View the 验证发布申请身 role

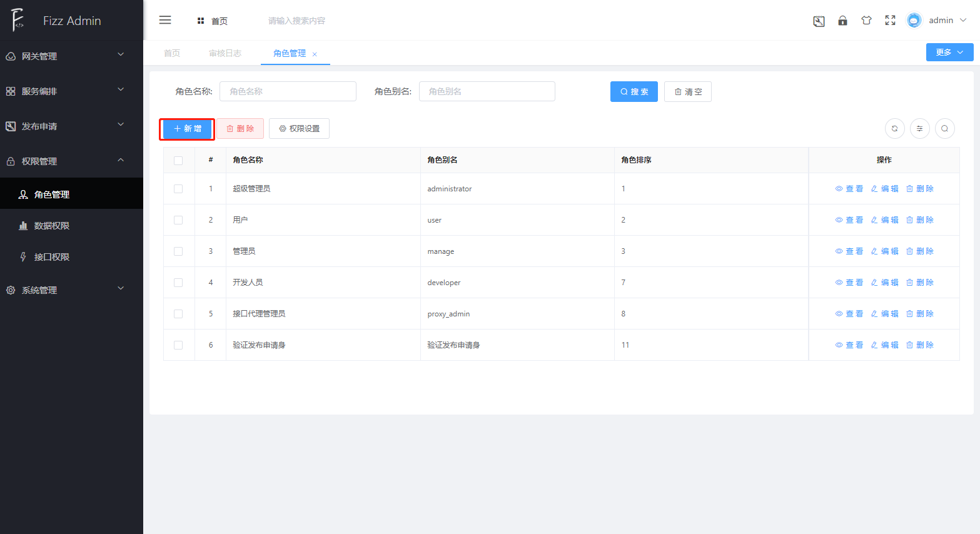tap(849, 345)
